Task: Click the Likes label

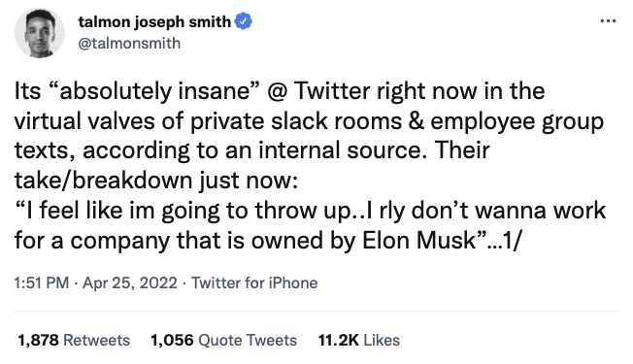Action: 382,340
